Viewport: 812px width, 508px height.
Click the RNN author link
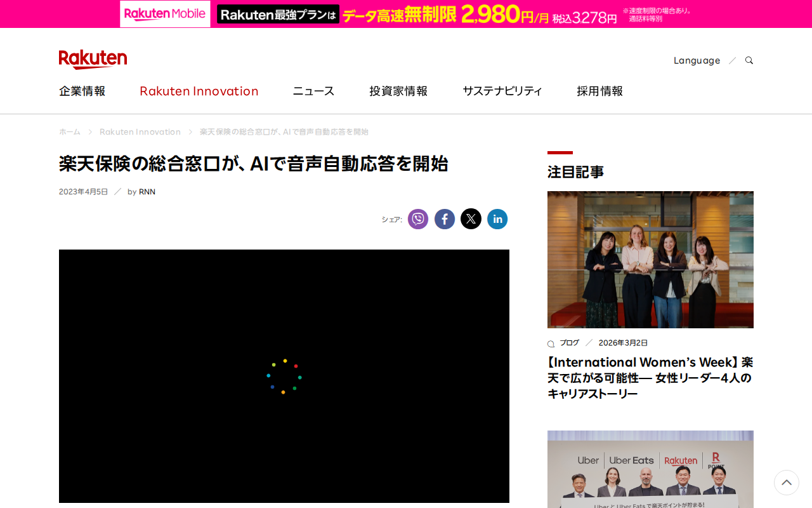(x=147, y=192)
